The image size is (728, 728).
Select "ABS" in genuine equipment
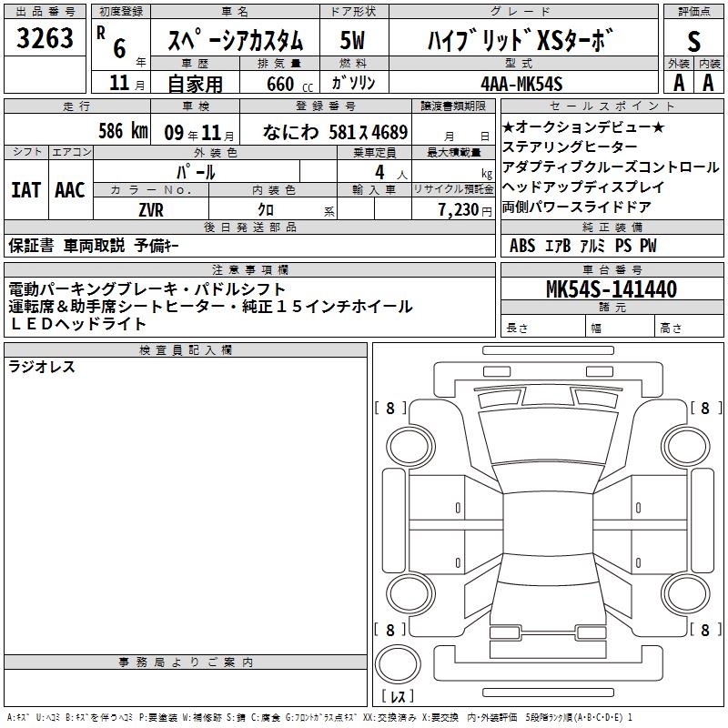(x=522, y=246)
